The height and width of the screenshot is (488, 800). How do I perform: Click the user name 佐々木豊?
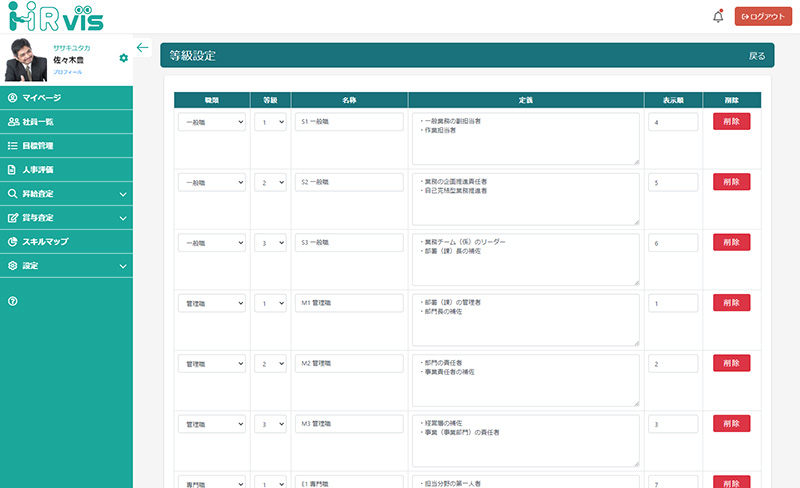click(x=68, y=60)
